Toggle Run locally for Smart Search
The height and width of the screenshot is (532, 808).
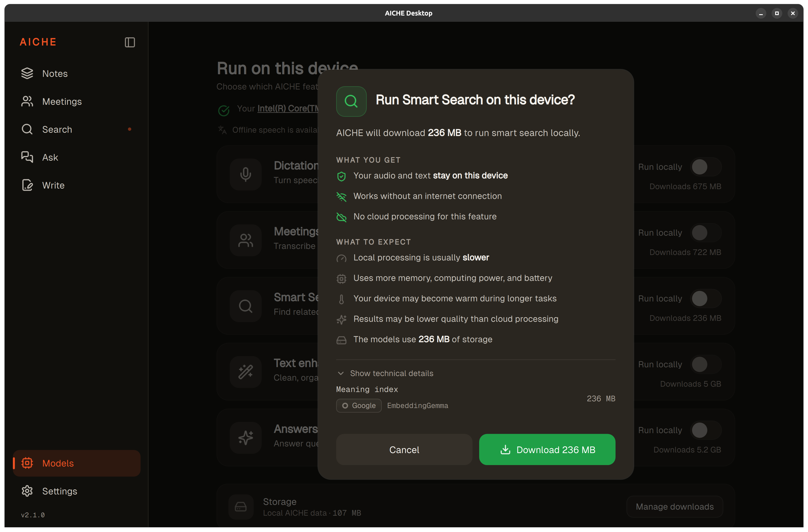(706, 299)
